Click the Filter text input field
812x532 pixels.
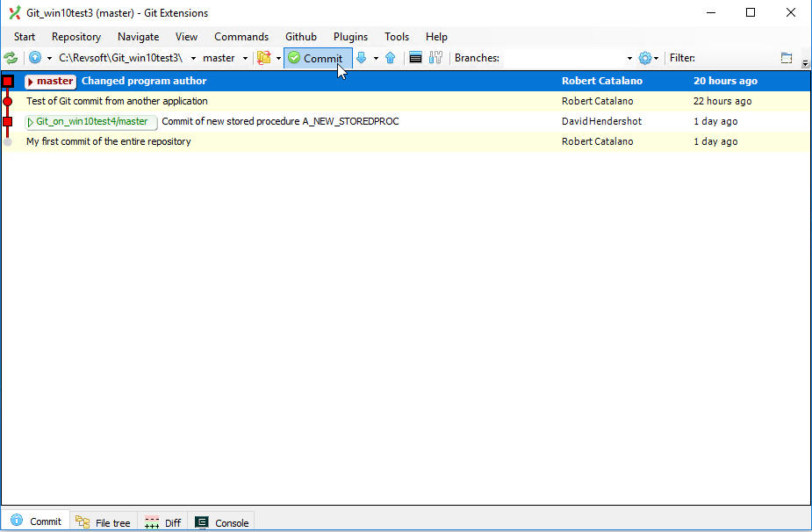(736, 58)
